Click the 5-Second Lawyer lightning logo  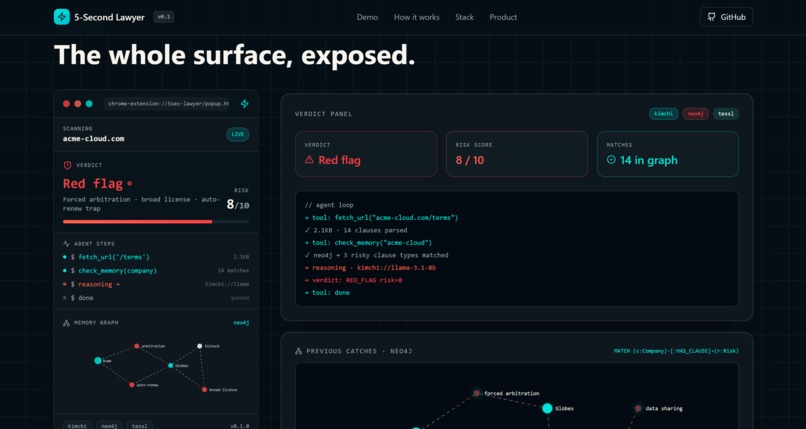click(62, 17)
